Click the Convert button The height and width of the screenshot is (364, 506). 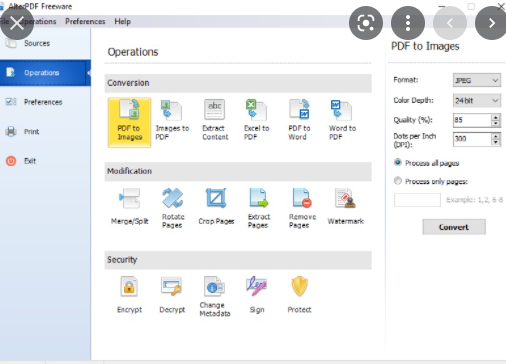[454, 227]
